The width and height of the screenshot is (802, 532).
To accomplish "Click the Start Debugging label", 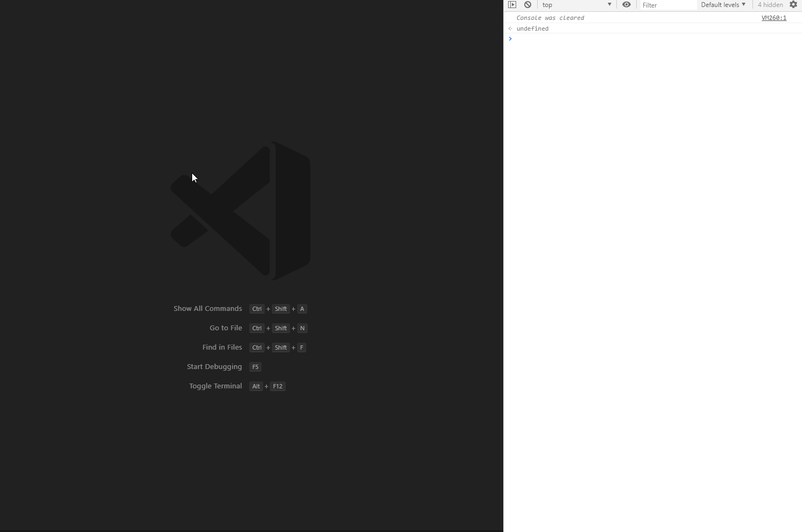I will click(214, 367).
